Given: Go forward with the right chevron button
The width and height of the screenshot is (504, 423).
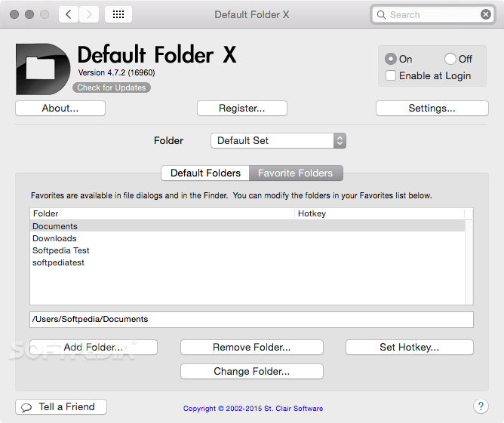Looking at the screenshot, I should tap(89, 14).
